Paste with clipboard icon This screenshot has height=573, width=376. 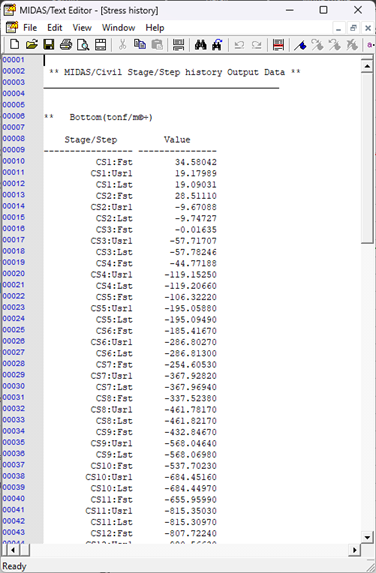[x=157, y=45]
